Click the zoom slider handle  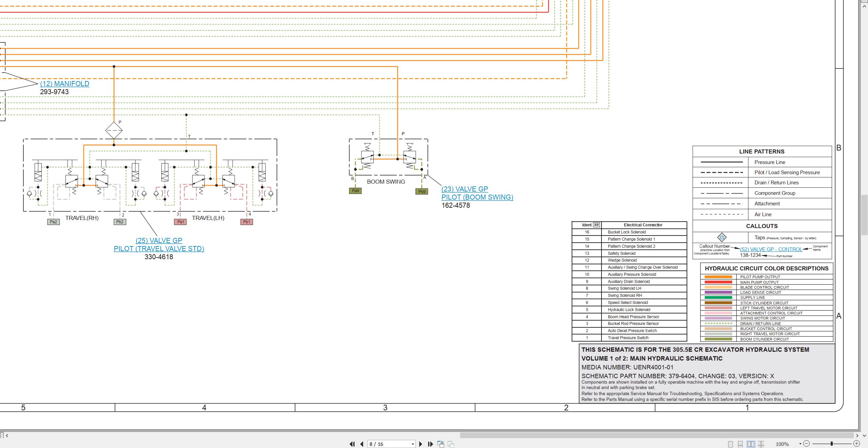click(832, 444)
